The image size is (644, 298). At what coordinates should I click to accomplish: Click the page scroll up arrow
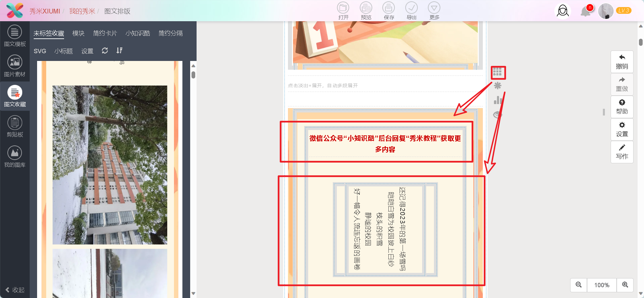pos(641,26)
